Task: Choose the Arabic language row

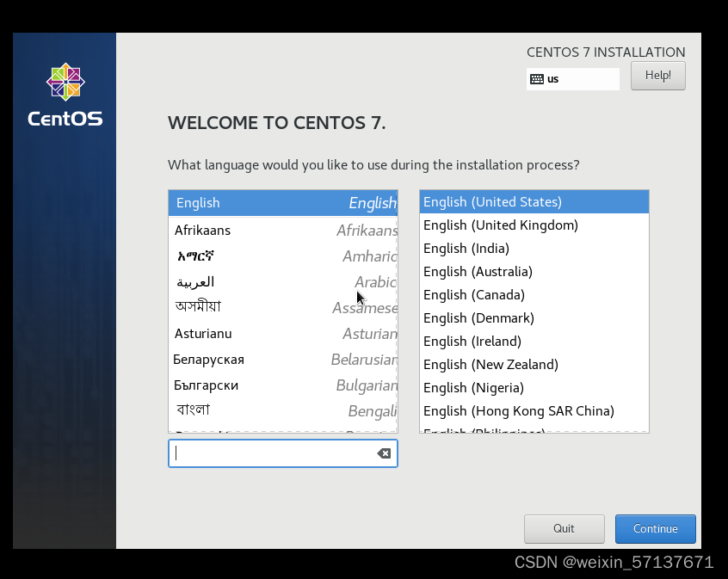Action: coord(283,282)
